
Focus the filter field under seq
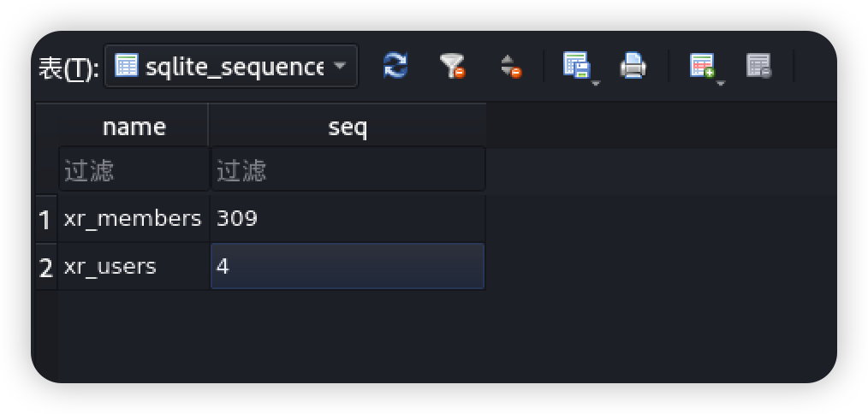pos(348,170)
